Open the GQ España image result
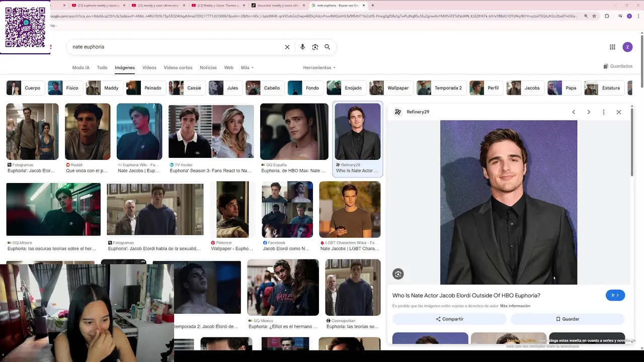The width and height of the screenshot is (644, 362). click(294, 132)
